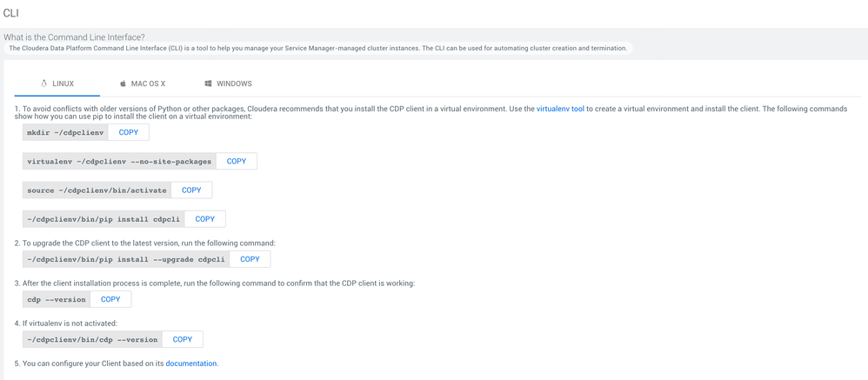Copy the mkdir ~/cdpclienv command
This screenshot has height=380, width=868.
point(129,132)
